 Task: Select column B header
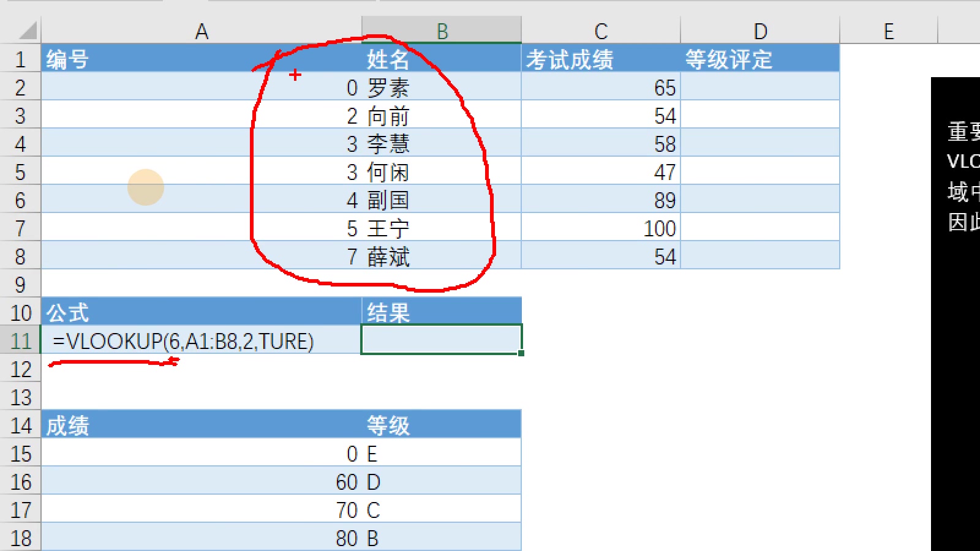(442, 31)
